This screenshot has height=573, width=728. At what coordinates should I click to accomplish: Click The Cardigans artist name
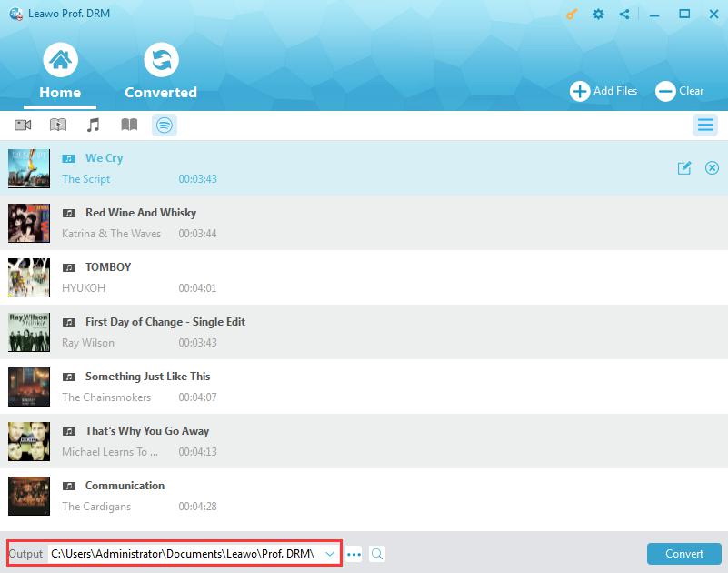click(96, 507)
